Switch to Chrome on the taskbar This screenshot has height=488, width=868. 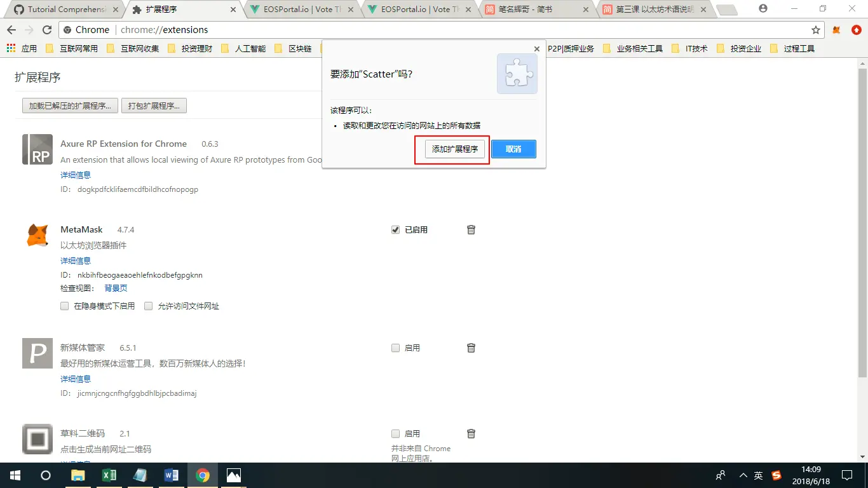(203, 475)
